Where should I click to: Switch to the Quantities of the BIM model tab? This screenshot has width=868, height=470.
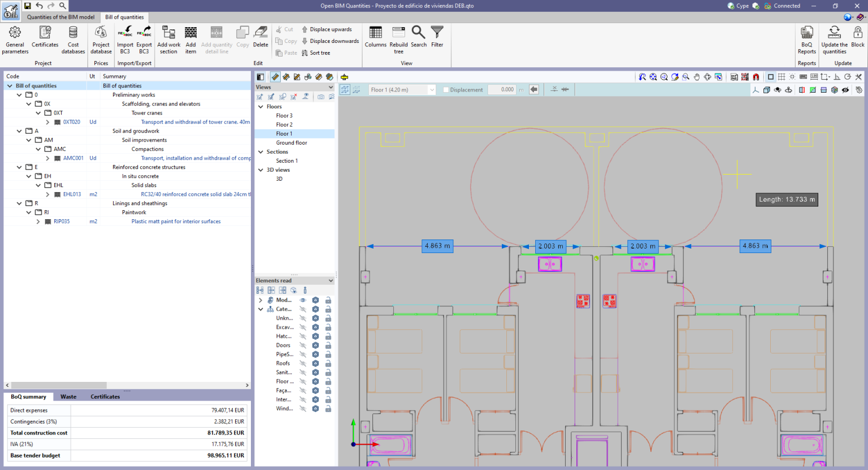pyautogui.click(x=60, y=17)
